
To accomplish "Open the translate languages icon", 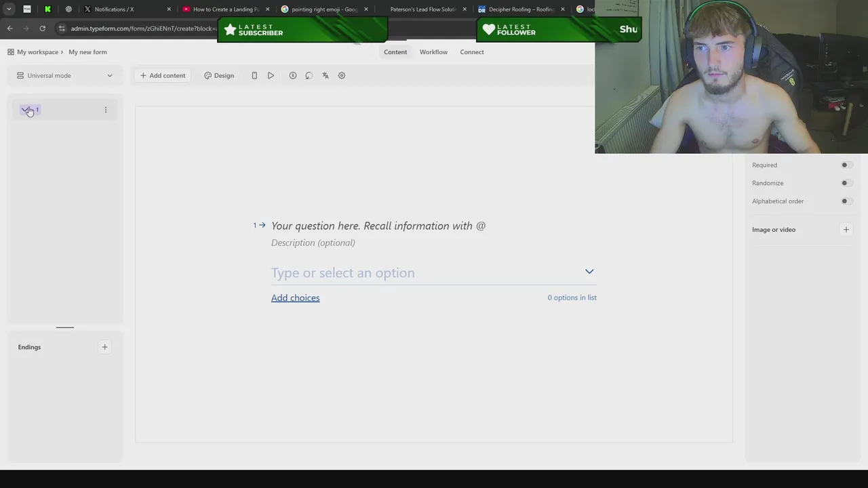I will click(325, 75).
